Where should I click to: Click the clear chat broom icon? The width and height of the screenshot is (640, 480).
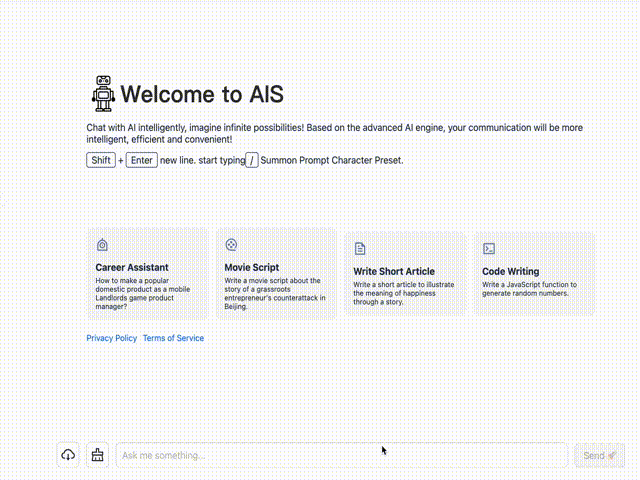pyautogui.click(x=98, y=455)
